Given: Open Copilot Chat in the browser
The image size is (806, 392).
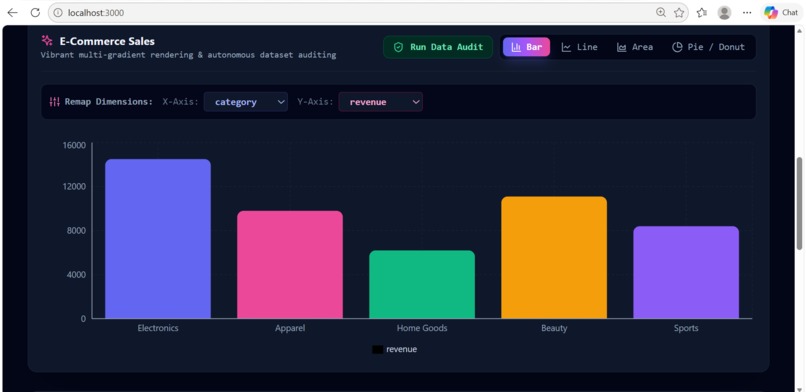Looking at the screenshot, I should click(x=781, y=13).
